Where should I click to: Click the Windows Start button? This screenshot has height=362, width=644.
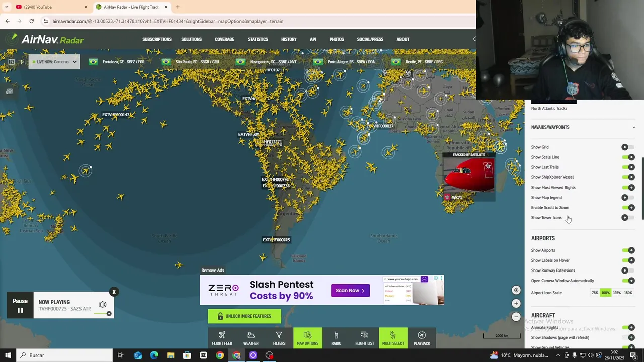[x=8, y=355]
